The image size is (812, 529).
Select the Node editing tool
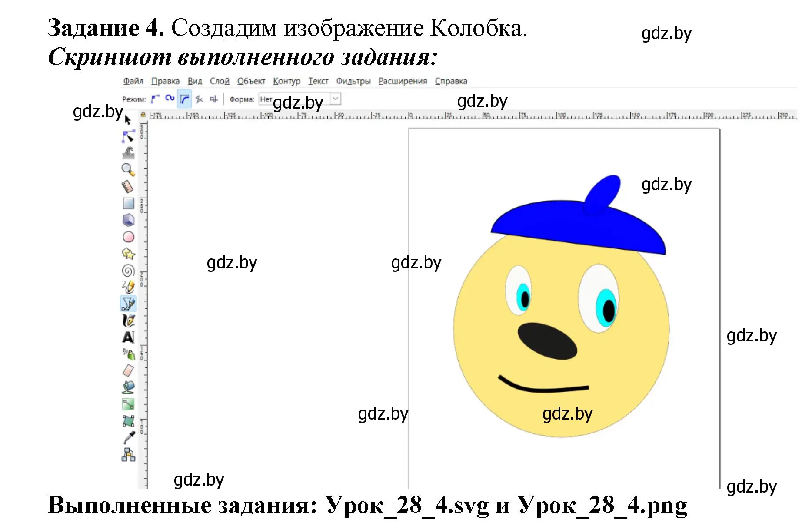[128, 136]
